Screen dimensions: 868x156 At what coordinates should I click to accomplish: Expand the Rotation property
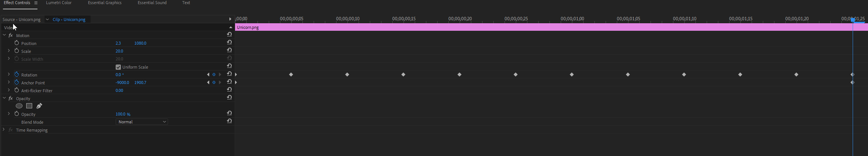(9, 74)
